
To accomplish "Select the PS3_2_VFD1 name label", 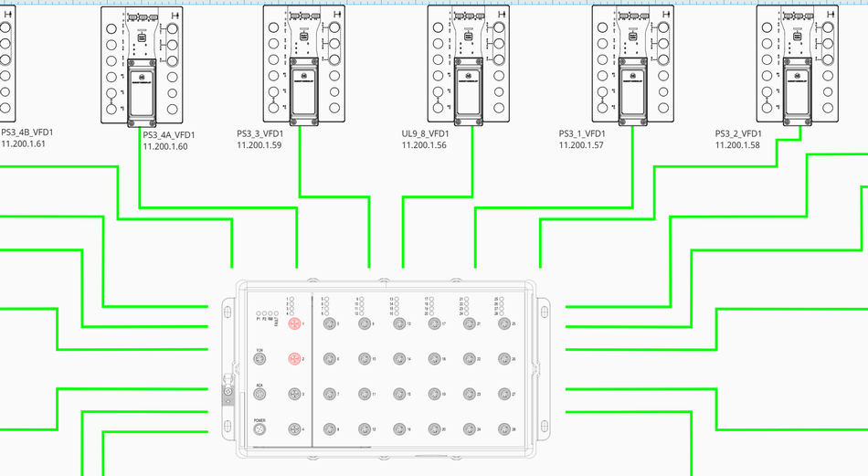I will coord(744,133).
